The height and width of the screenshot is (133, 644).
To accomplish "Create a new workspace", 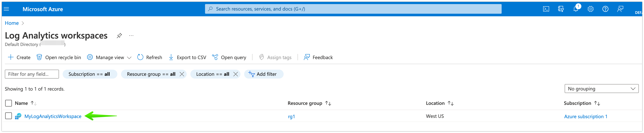I will (x=19, y=57).
